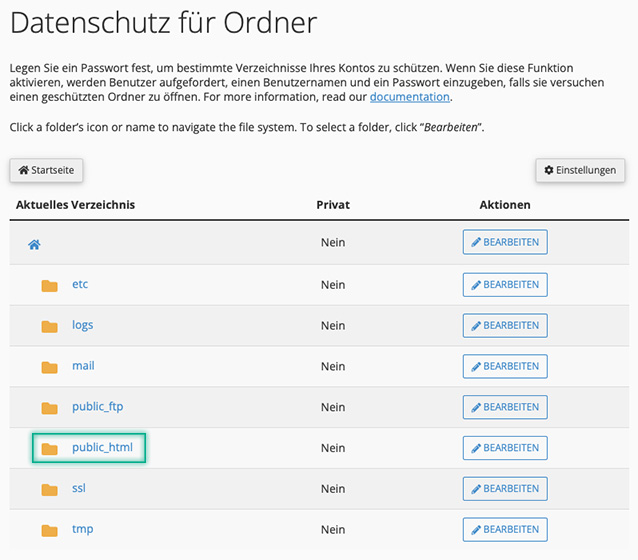Open the documentation link
The width and height of the screenshot is (638, 560).
(410, 97)
